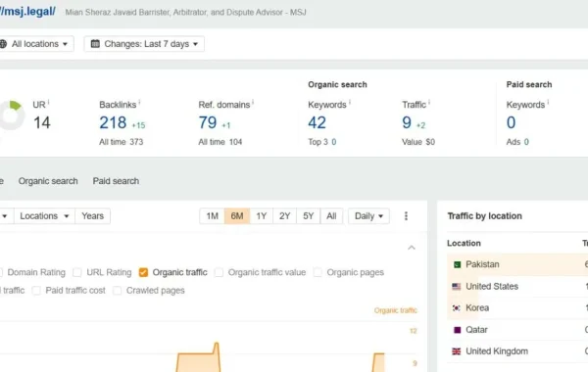Open the 42 organic keywords count
The image size is (588, 372).
click(318, 122)
